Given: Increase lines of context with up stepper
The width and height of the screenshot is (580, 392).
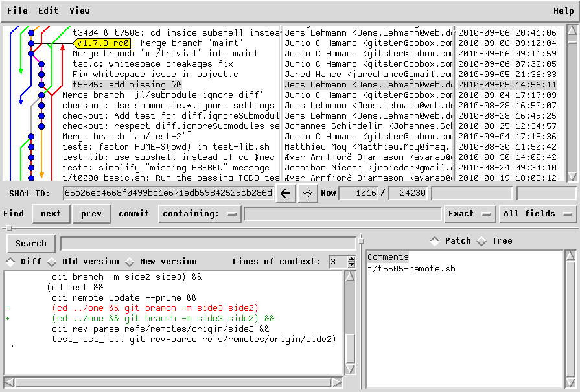Looking at the screenshot, I should point(351,259).
